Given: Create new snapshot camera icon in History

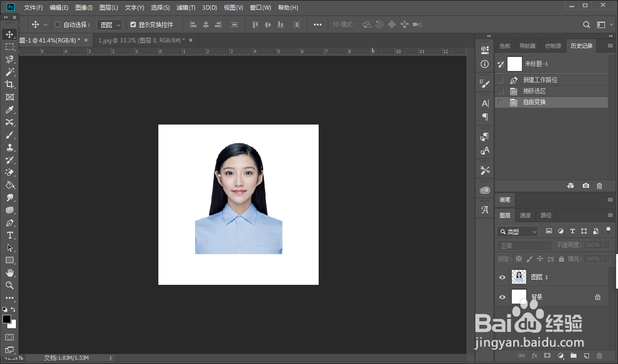Looking at the screenshot, I should point(586,186).
